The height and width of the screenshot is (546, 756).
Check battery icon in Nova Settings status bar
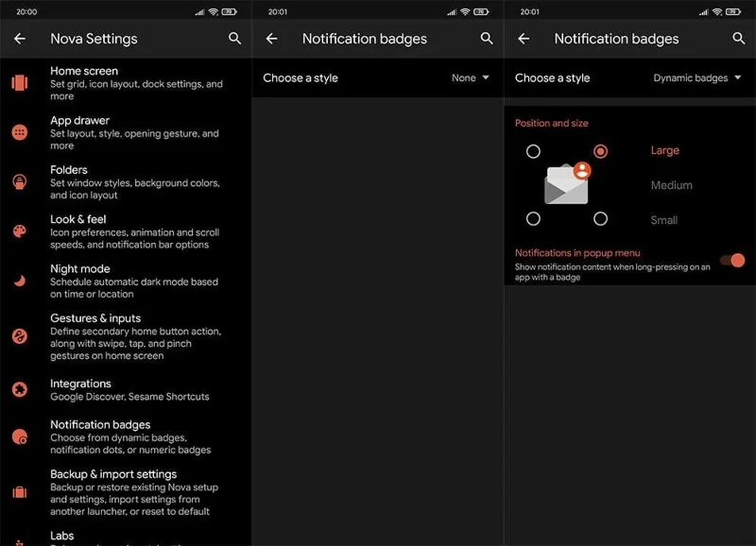point(229,11)
